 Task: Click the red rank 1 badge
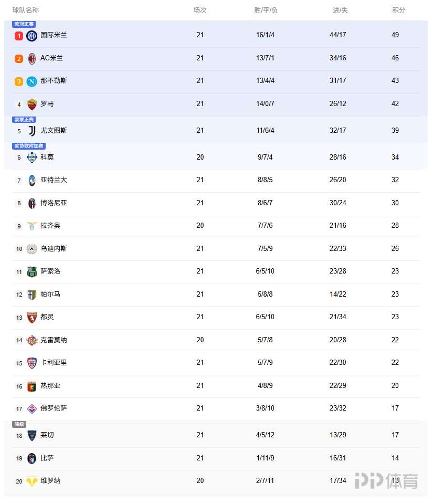(x=19, y=36)
